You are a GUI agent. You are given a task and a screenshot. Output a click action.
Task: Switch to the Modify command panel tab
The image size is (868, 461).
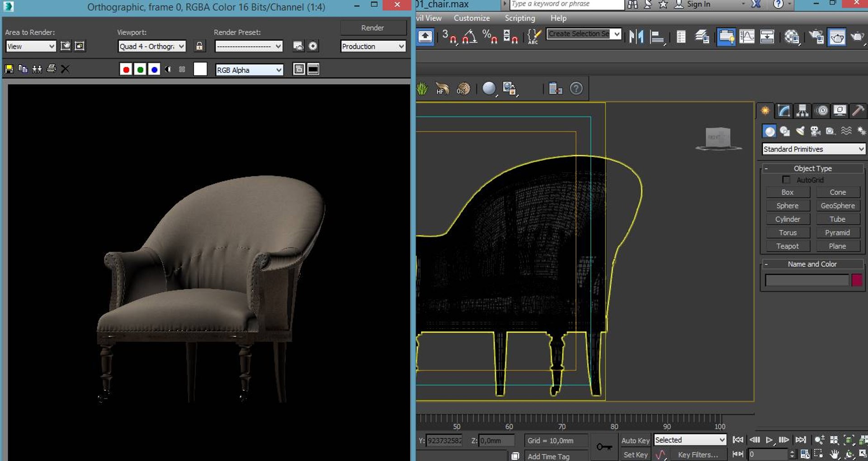pos(783,110)
